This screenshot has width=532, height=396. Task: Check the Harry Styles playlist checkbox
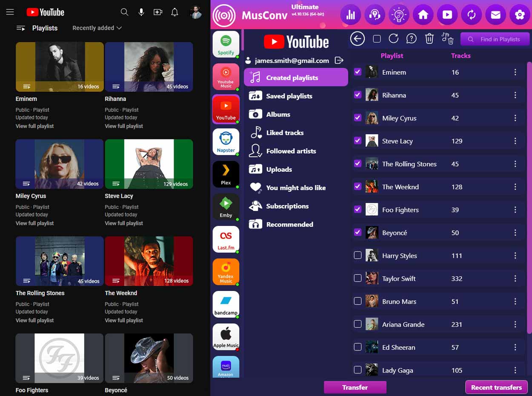coord(358,255)
